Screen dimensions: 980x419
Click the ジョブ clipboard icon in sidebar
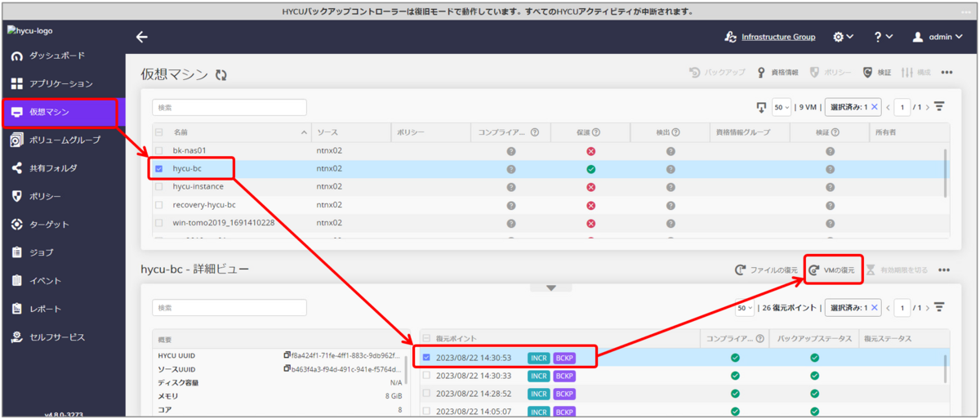click(x=16, y=252)
